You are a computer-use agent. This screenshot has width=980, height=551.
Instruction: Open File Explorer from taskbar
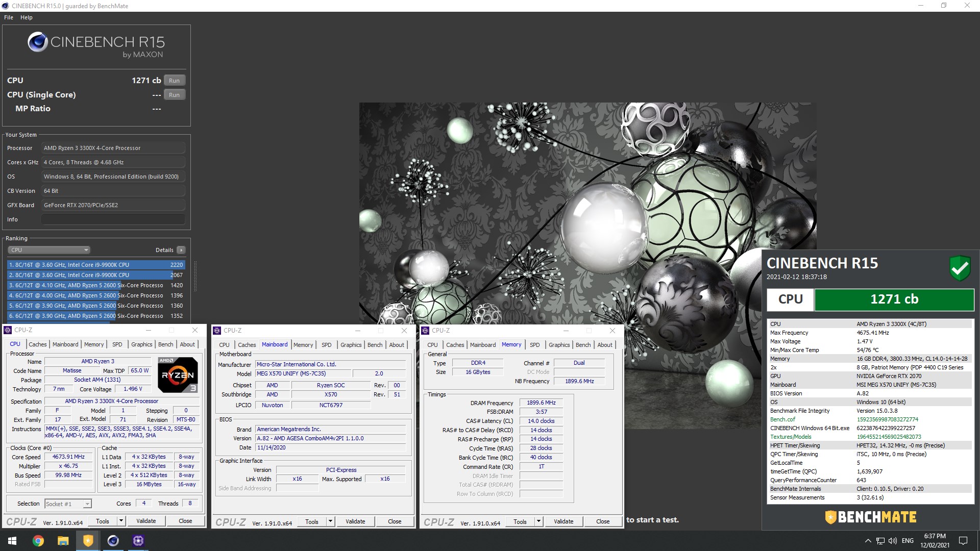click(63, 541)
